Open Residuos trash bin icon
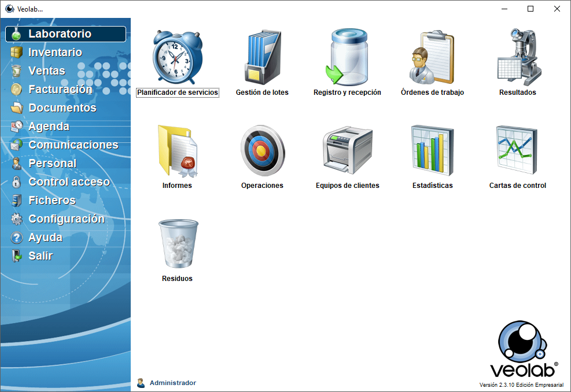This screenshot has width=571, height=392. (178, 243)
